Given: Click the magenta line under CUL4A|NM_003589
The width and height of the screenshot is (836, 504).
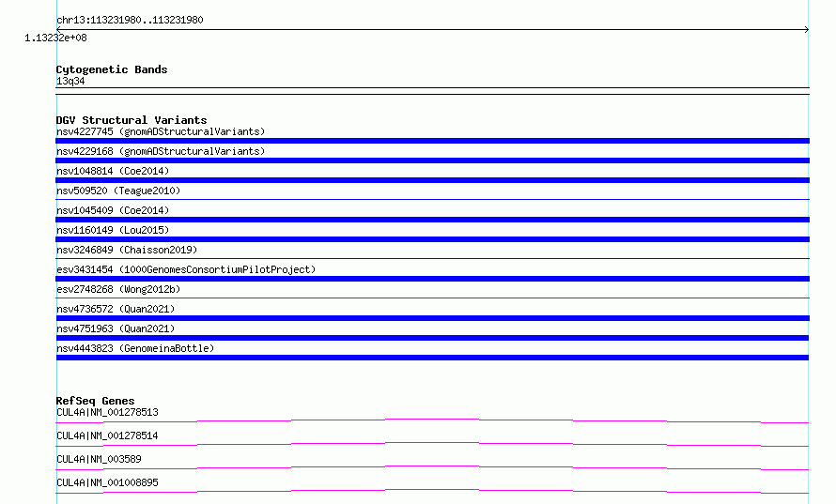Looking at the screenshot, I should 432,467.
